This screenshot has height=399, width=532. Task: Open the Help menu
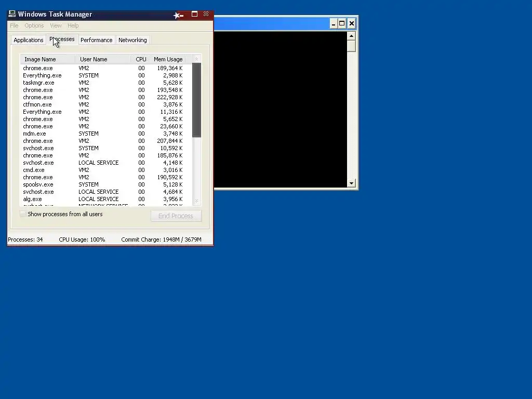tap(73, 25)
